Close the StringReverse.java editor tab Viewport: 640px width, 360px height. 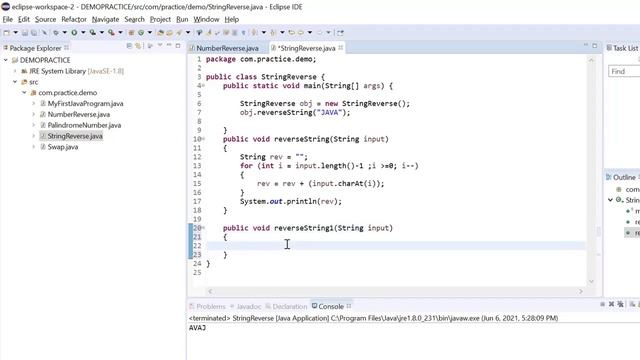click(x=340, y=48)
